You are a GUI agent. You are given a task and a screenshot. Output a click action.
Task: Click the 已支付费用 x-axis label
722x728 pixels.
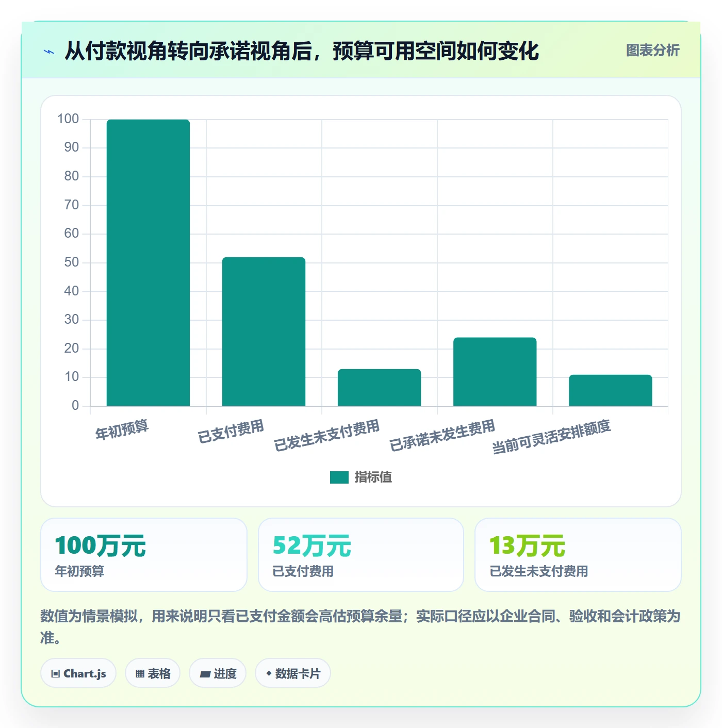[231, 431]
